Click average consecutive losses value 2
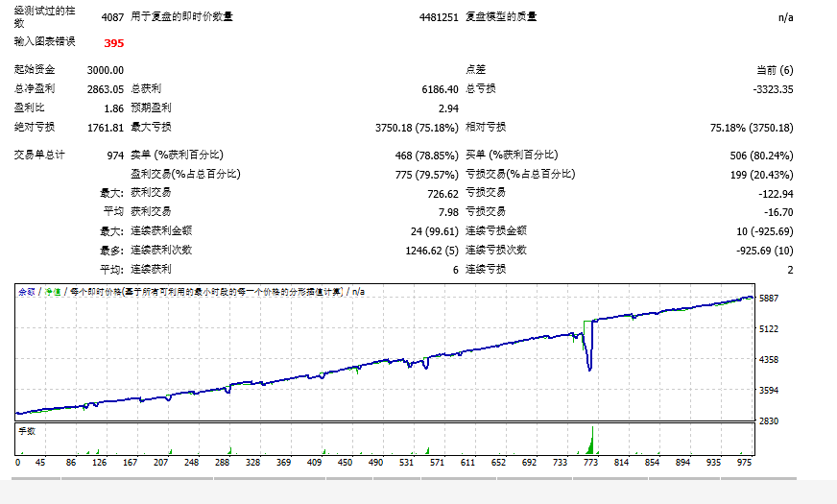 point(790,270)
